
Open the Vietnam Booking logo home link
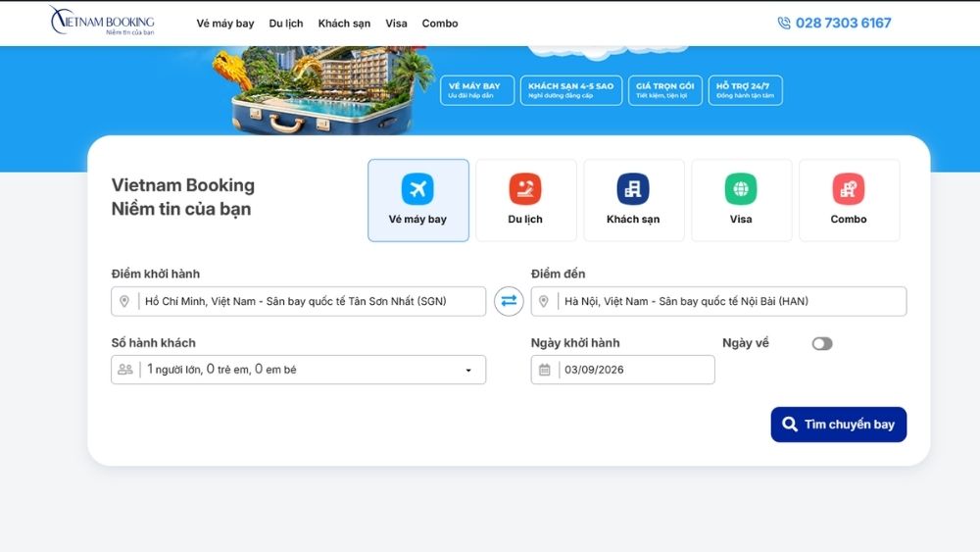pos(102,21)
